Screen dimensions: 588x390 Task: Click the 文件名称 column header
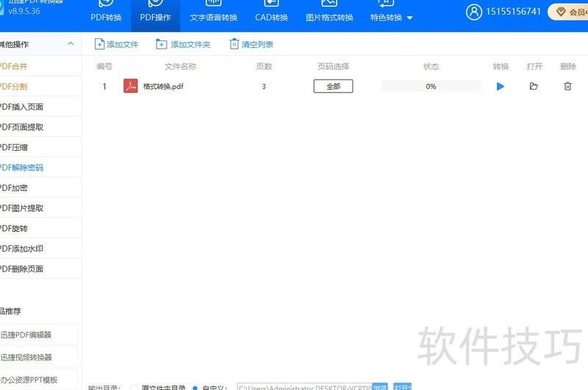[x=180, y=66]
